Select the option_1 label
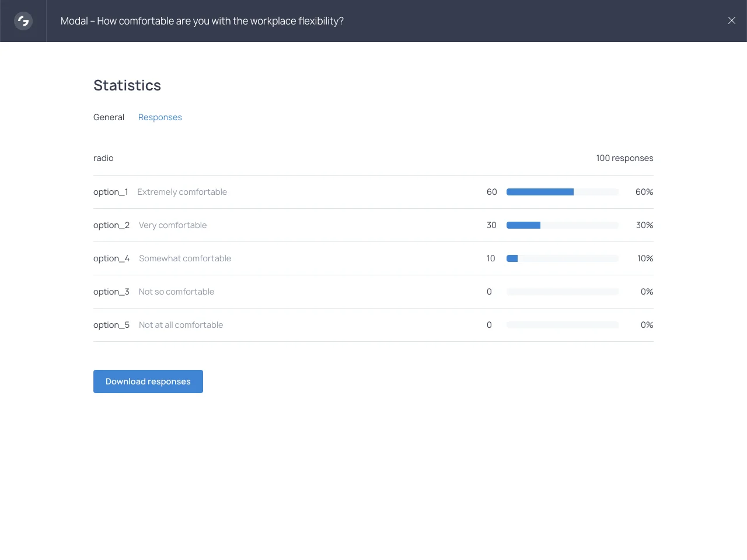 click(x=111, y=192)
